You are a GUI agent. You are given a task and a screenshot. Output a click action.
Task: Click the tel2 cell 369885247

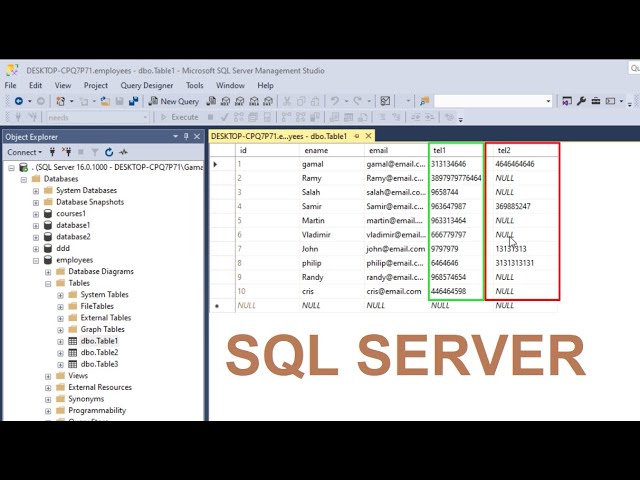526,207
